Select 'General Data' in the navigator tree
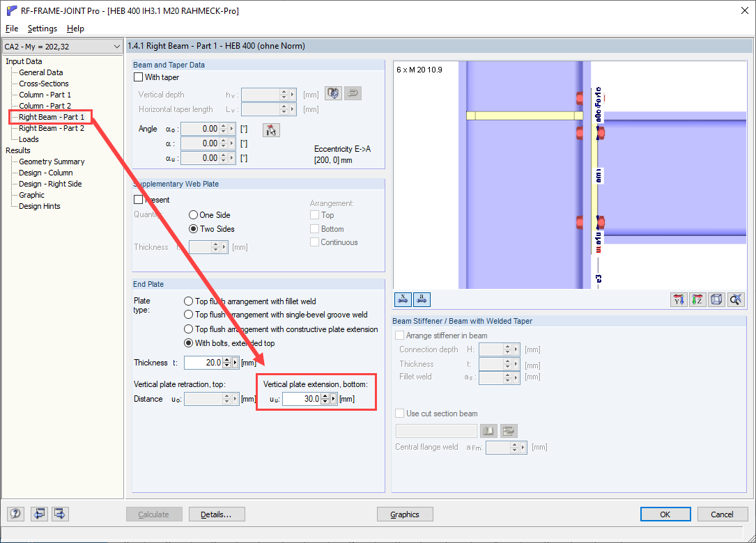 (x=41, y=72)
